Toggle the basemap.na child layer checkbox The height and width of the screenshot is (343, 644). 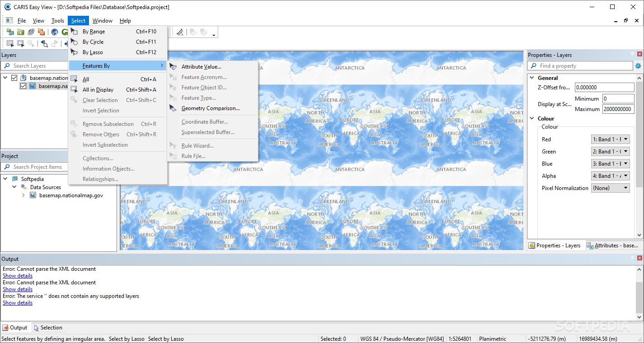[23, 86]
